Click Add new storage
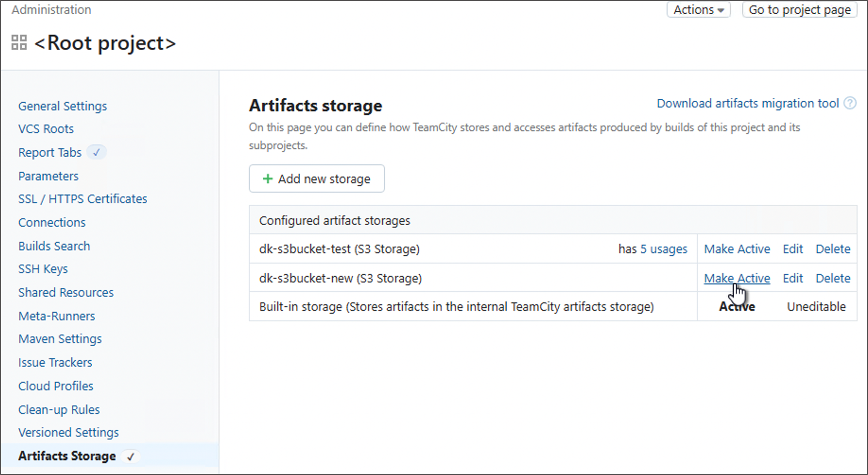This screenshot has height=475, width=868. coord(317,179)
